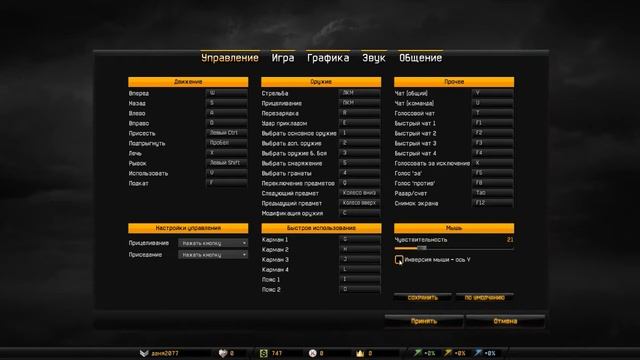The height and width of the screenshot is (360, 640).
Task: Go to the Общение tab
Action: tap(420, 58)
